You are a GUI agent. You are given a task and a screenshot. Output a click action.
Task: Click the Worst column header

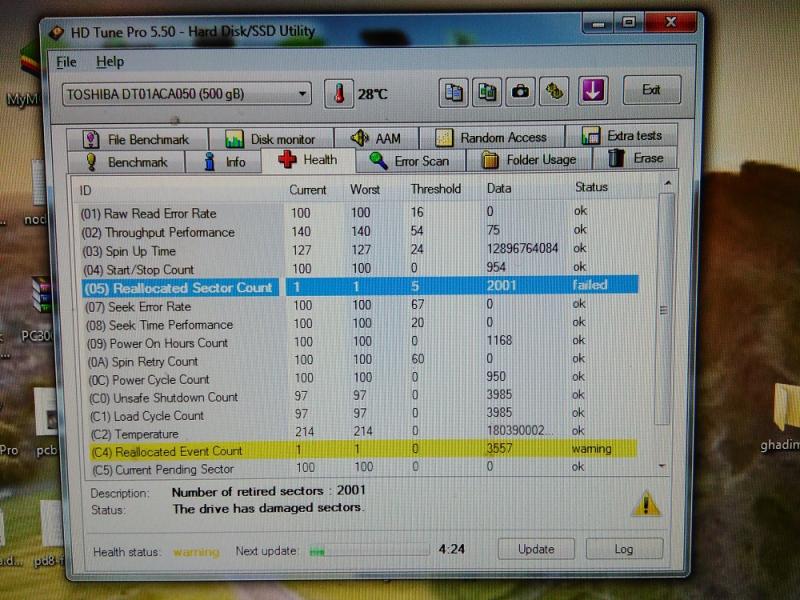pyautogui.click(x=364, y=189)
